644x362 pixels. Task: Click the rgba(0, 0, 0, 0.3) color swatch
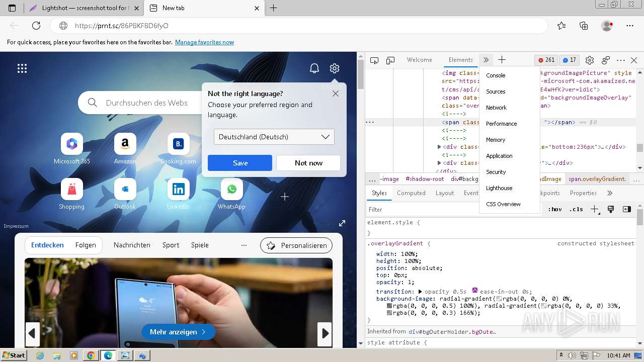pyautogui.click(x=389, y=313)
